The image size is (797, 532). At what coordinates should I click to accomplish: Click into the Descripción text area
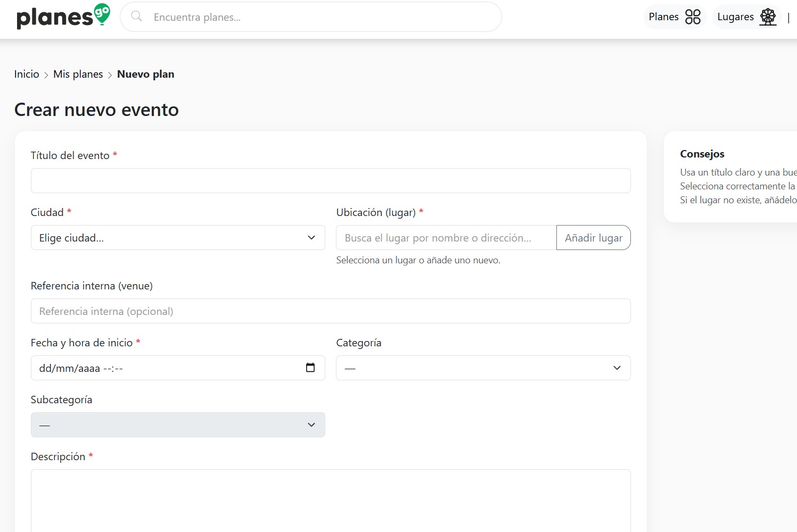click(331, 500)
